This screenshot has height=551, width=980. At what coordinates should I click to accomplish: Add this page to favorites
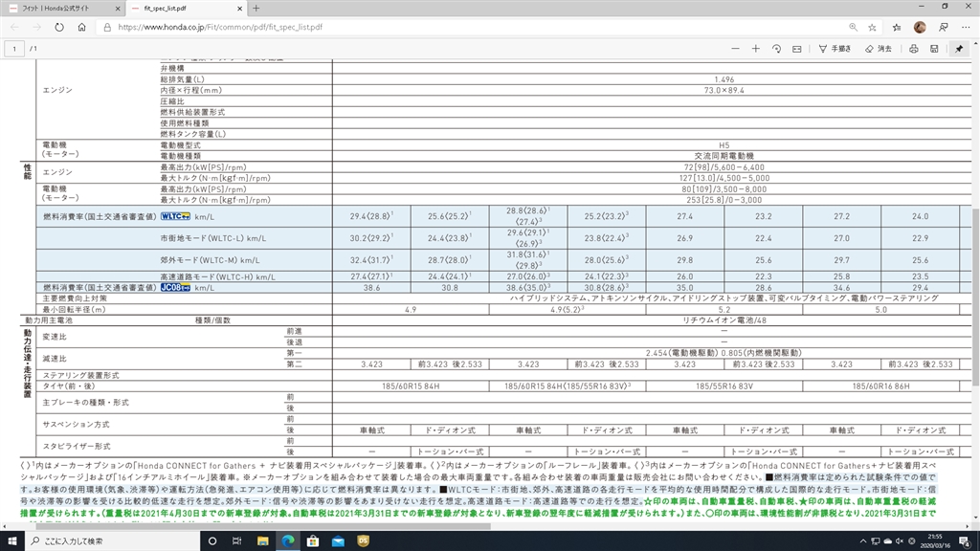click(873, 28)
